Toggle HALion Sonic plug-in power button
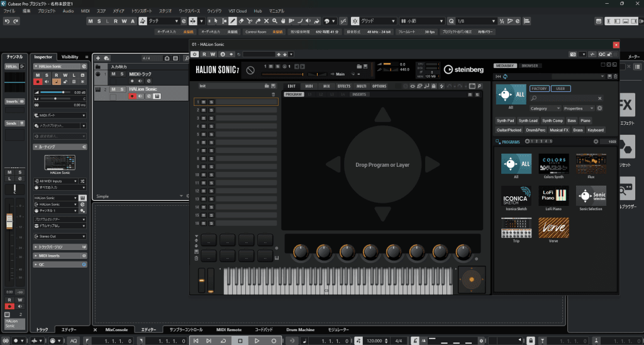This screenshot has height=345, width=644. [x=195, y=54]
